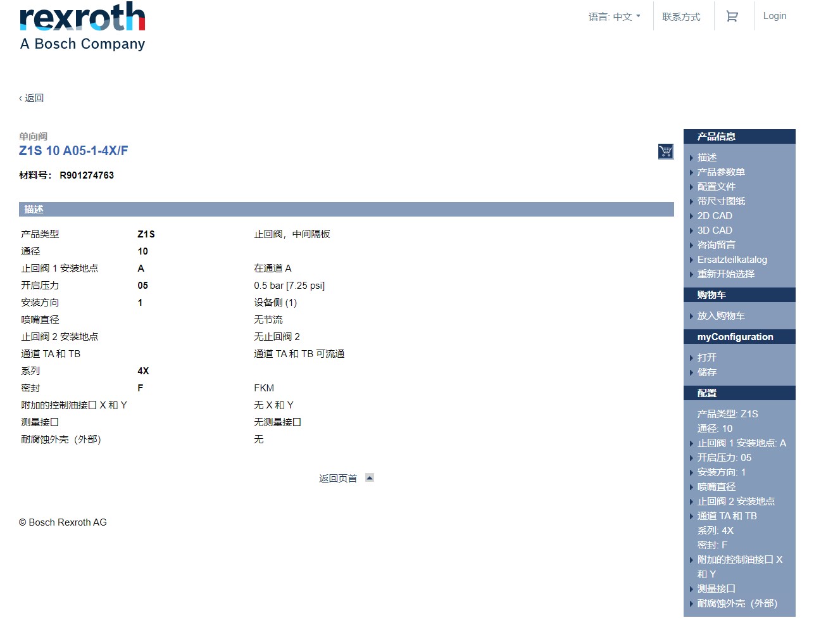Expand the 开启压力: 05 configuration item
Viewport: 814px width, 644px height.
[725, 457]
